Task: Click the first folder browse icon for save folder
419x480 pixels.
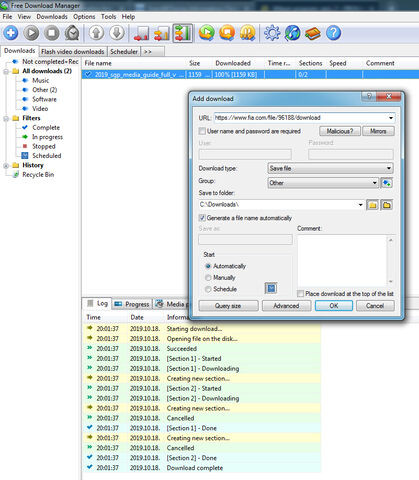Action: [x=373, y=205]
